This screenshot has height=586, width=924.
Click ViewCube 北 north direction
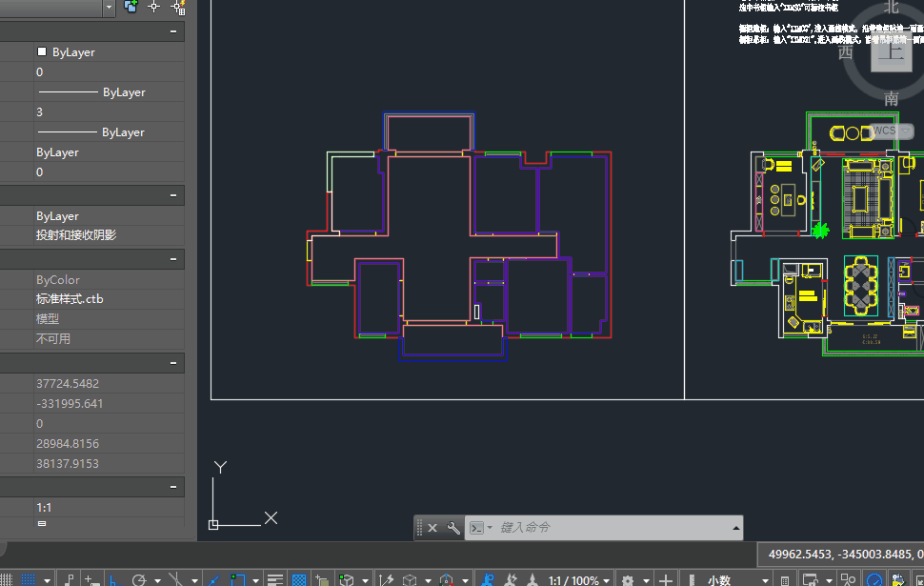pos(891,7)
